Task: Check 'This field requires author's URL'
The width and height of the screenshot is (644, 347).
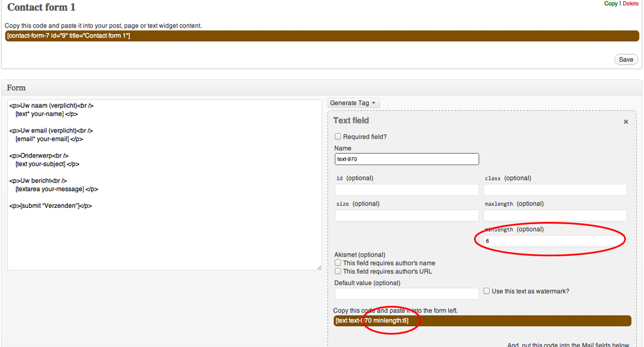Action: 338,272
